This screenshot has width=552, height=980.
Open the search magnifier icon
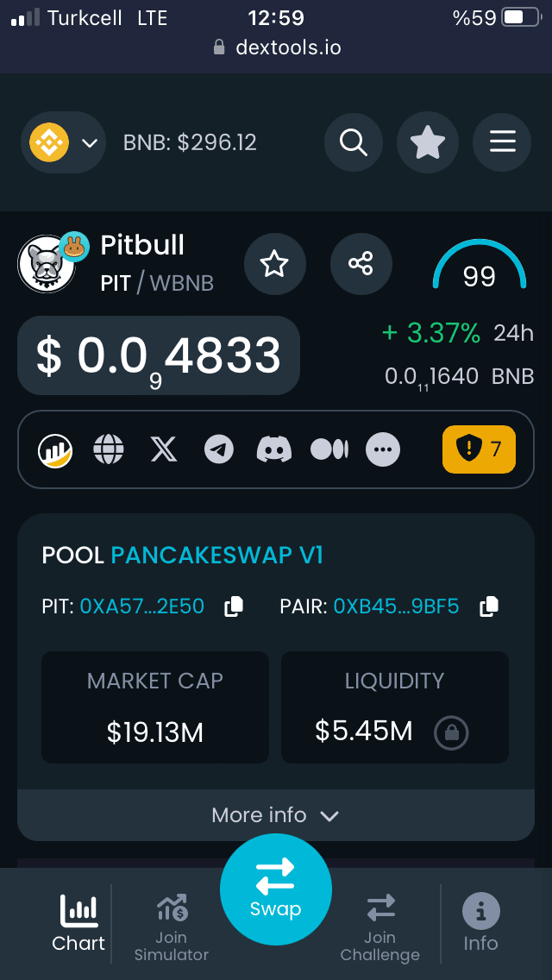(354, 142)
